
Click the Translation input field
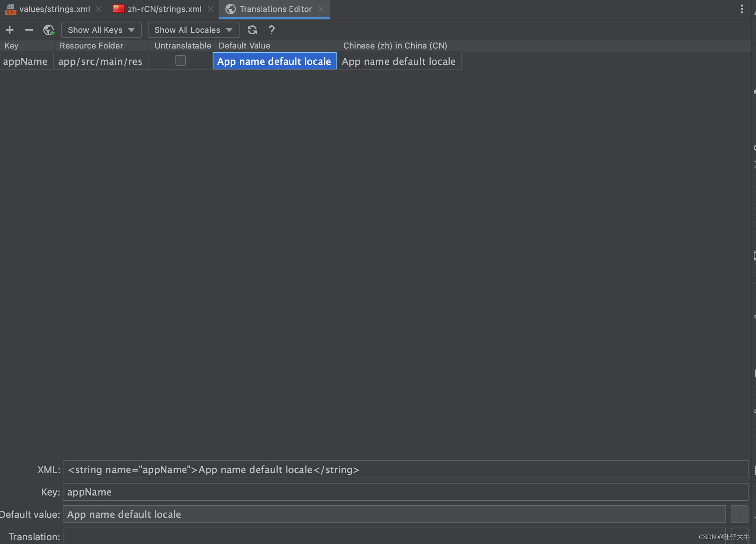point(394,537)
